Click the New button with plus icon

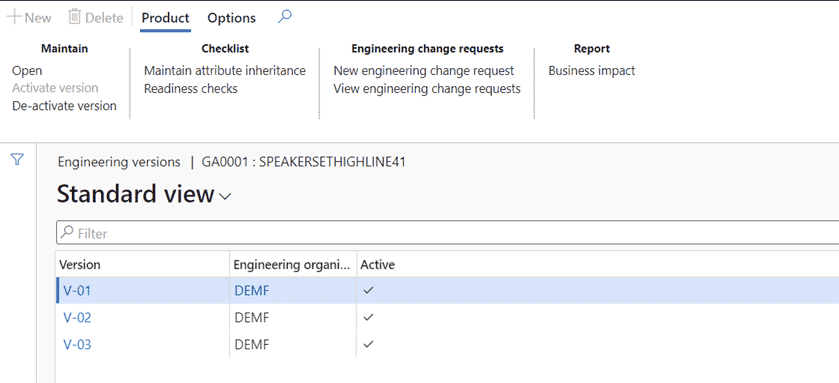(29, 18)
